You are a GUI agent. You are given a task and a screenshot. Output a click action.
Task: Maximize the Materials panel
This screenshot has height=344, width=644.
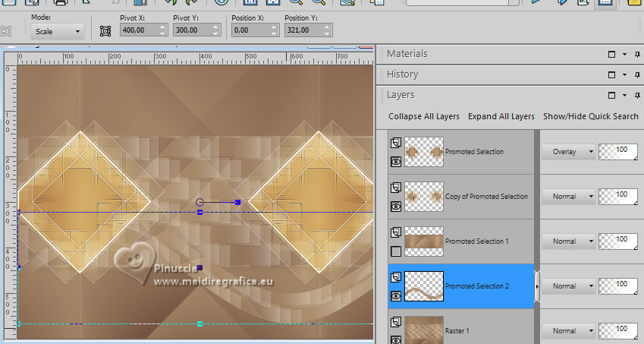(x=611, y=54)
